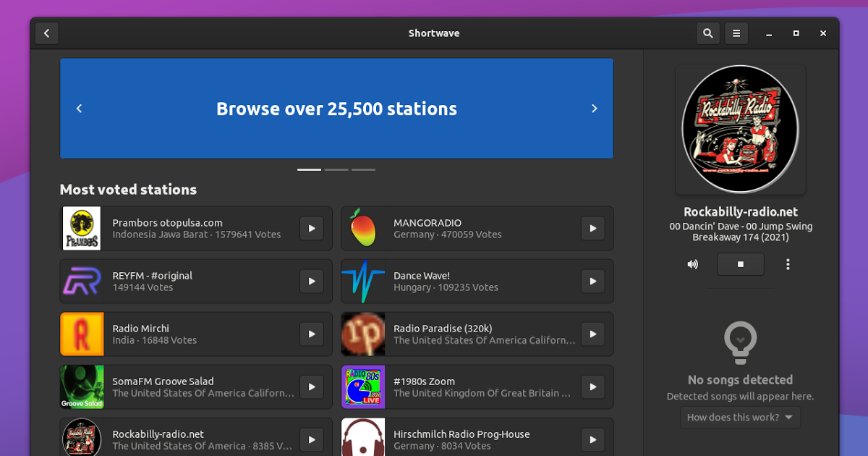This screenshot has height=456, width=868.
Task: Click the Dance Wave! waveform logo
Action: (362, 281)
